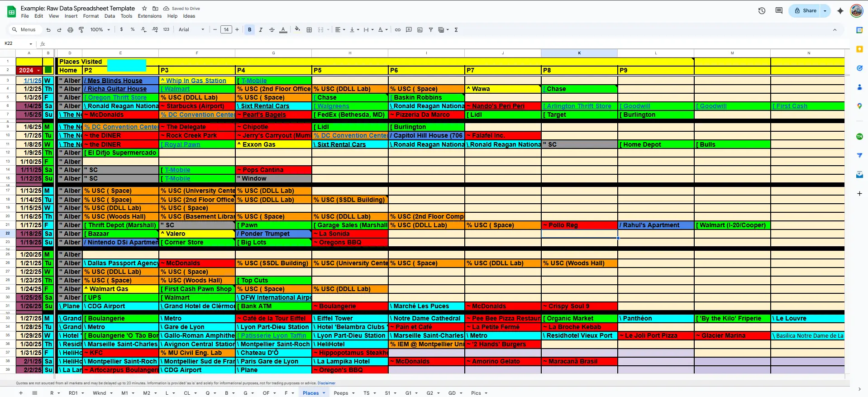
Task: Expand the 2024 year filter dropdown
Action: tap(38, 70)
